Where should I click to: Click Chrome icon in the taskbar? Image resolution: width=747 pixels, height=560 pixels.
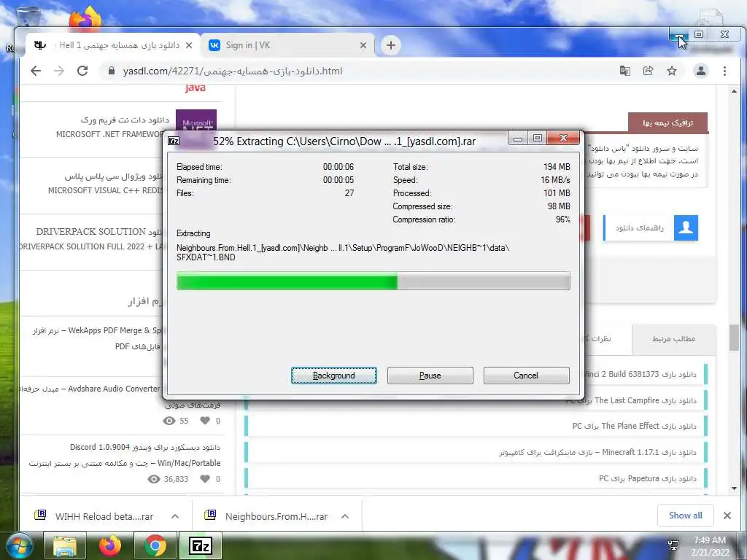click(x=155, y=545)
